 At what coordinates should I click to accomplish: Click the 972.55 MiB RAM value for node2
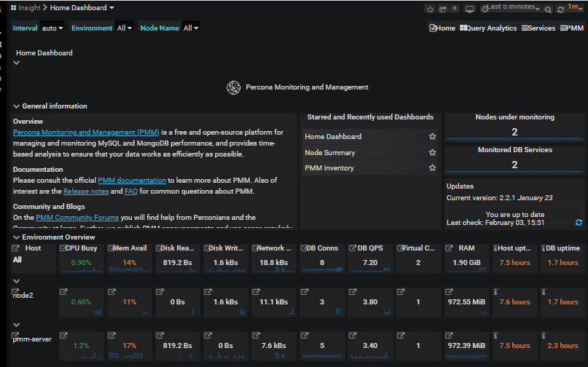[x=466, y=301]
